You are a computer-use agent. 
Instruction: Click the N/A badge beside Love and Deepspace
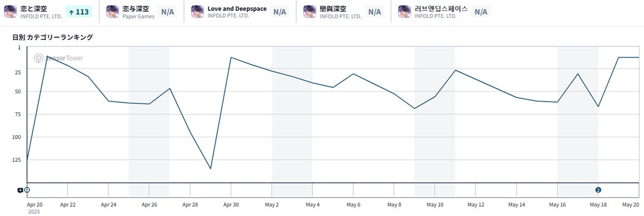[x=280, y=12]
